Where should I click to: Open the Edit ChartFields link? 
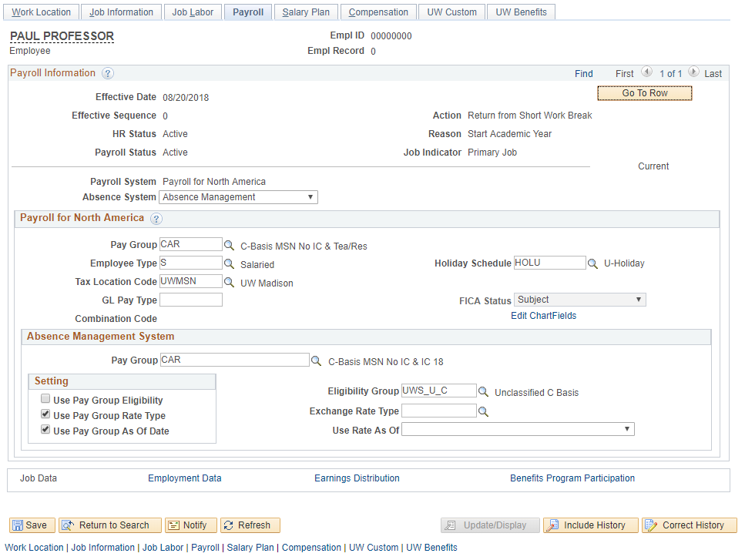point(544,316)
